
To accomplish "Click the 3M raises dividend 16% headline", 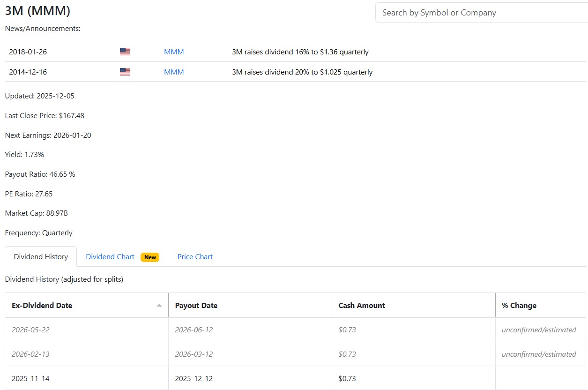I will 300,52.
